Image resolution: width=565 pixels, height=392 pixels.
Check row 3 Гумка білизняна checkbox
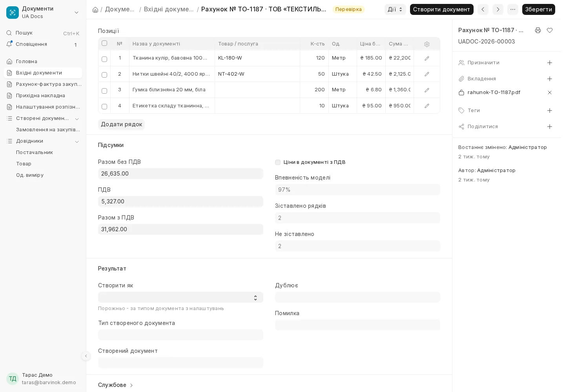click(x=104, y=91)
